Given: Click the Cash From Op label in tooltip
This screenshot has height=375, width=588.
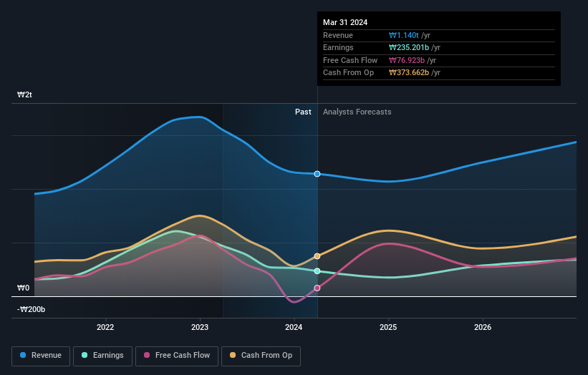Looking at the screenshot, I should pos(348,73).
